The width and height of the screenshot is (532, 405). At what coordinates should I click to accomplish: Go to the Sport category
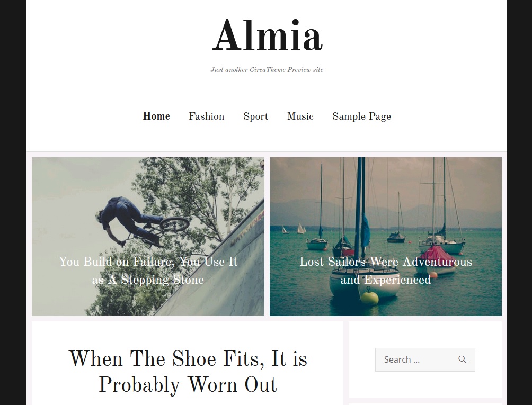(255, 116)
